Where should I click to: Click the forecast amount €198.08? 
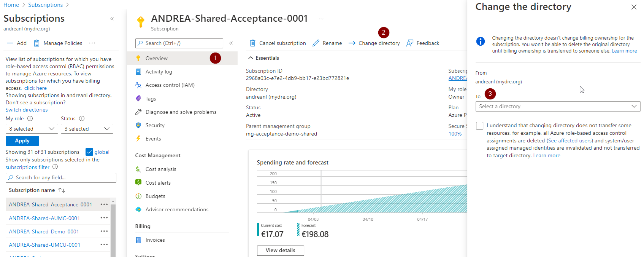(x=315, y=234)
